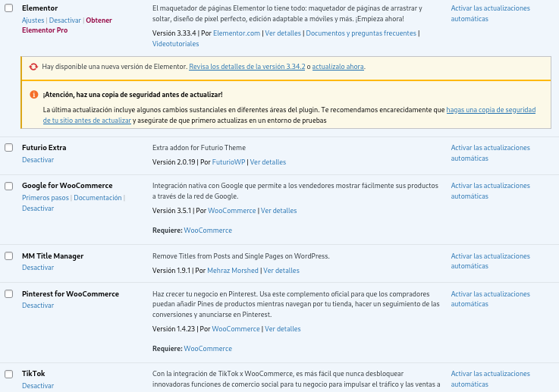Open WooCommerce author link of Google plugin
This screenshot has height=392, width=559.
point(232,211)
